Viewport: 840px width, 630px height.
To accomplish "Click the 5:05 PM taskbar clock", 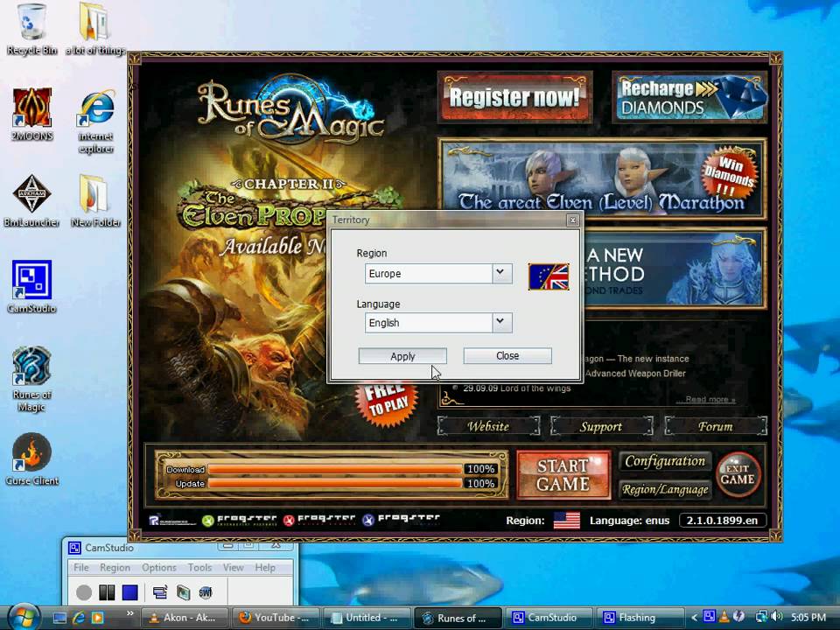I will (x=808, y=617).
